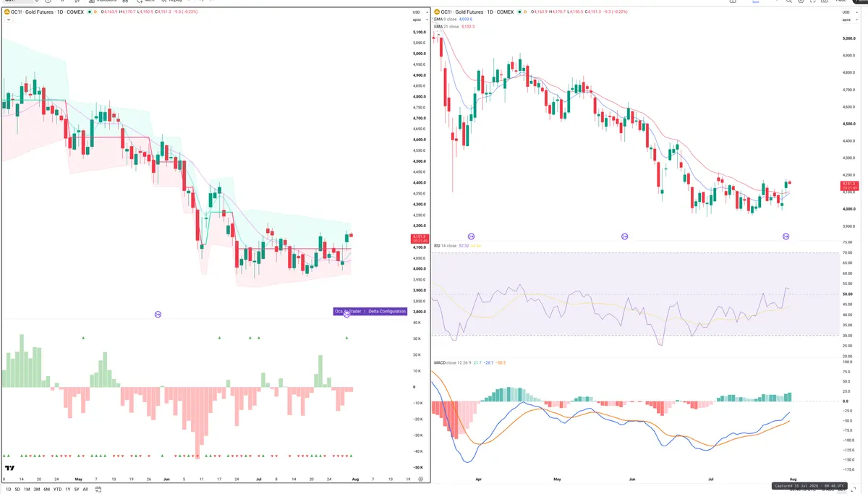Click the 40 K level on the delta scale
868x494 pixels.
pyautogui.click(x=417, y=323)
